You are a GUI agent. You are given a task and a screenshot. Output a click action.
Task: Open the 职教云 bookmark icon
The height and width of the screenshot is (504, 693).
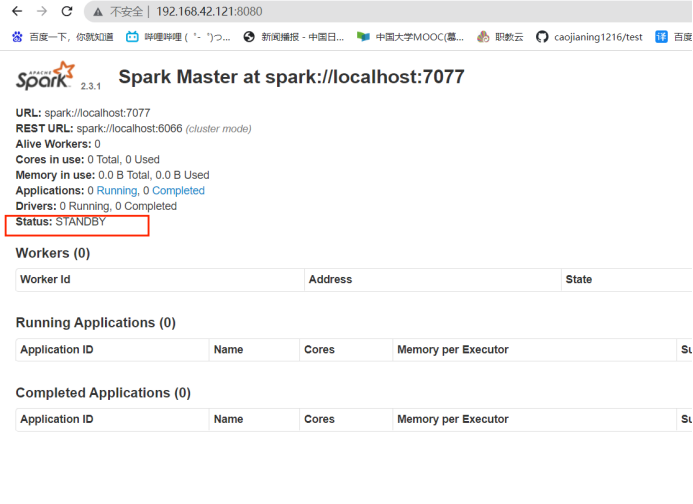(x=483, y=37)
